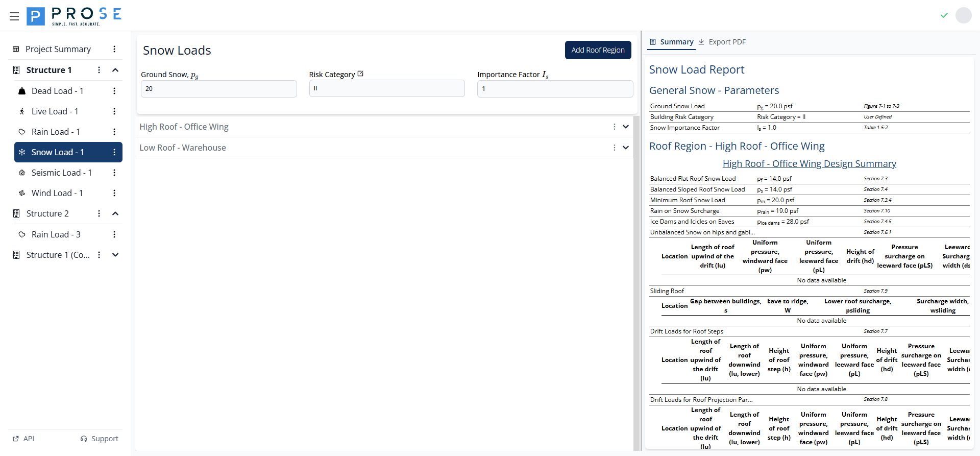The image size is (980, 456).
Task: Select the Export PDF tab
Action: (x=722, y=42)
